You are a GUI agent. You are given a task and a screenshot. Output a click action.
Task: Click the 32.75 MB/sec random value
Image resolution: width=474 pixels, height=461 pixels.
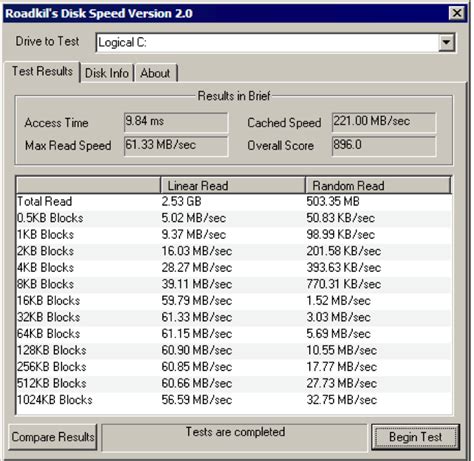coord(342,400)
